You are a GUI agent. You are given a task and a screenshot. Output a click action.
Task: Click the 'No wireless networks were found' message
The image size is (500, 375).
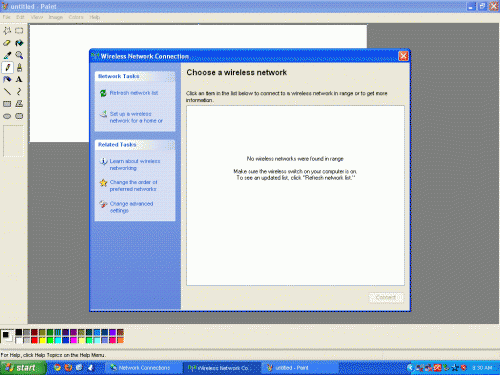pyautogui.click(x=295, y=159)
